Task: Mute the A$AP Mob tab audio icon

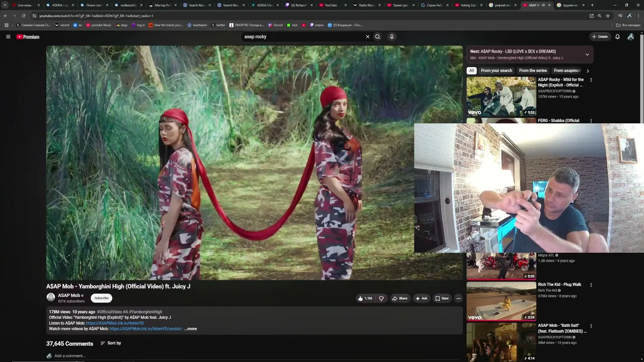Action: pyautogui.click(x=543, y=5)
